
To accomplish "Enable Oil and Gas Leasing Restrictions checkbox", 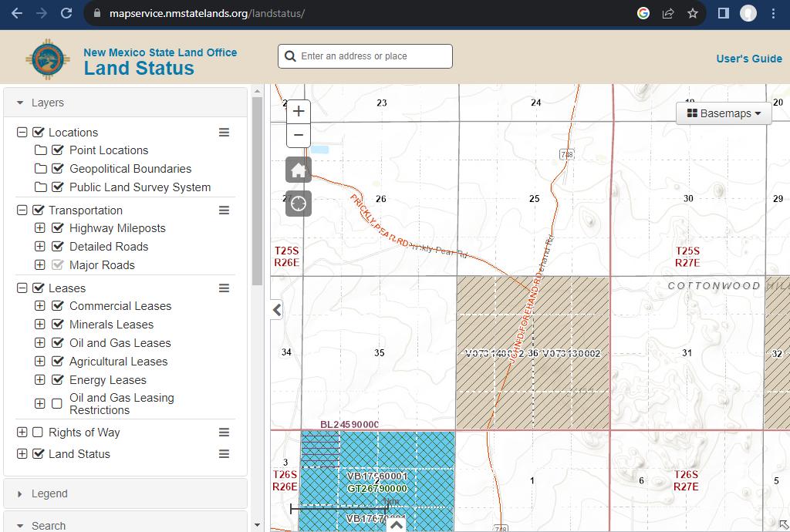I will pyautogui.click(x=57, y=404).
